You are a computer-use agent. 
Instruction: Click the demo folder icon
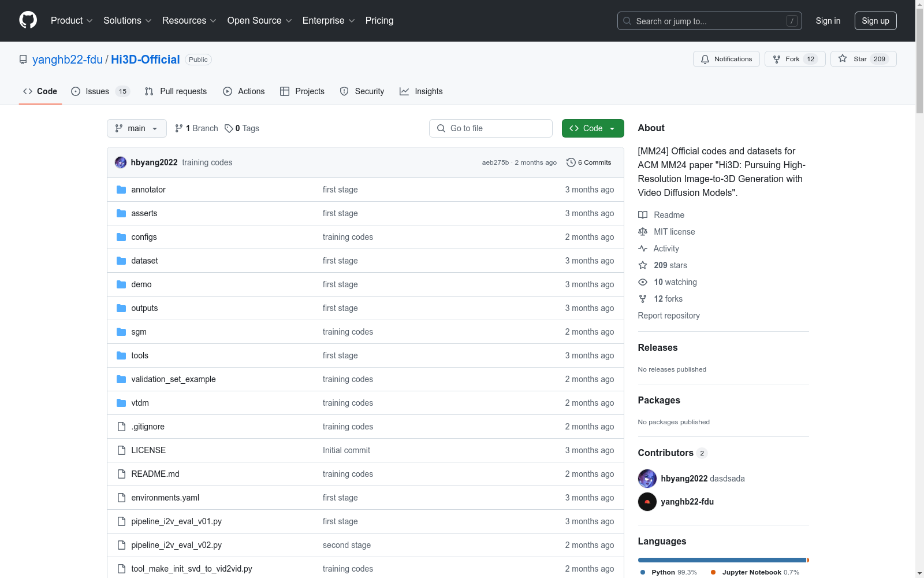[121, 284]
